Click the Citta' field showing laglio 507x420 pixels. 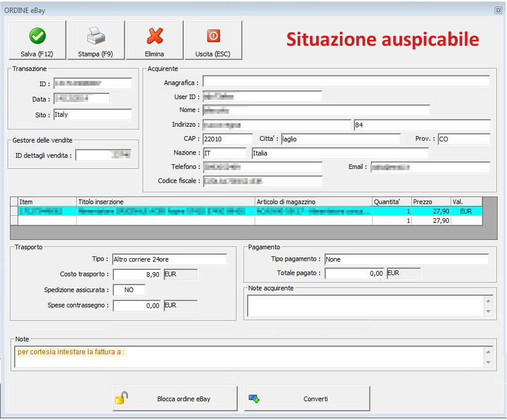pos(341,139)
